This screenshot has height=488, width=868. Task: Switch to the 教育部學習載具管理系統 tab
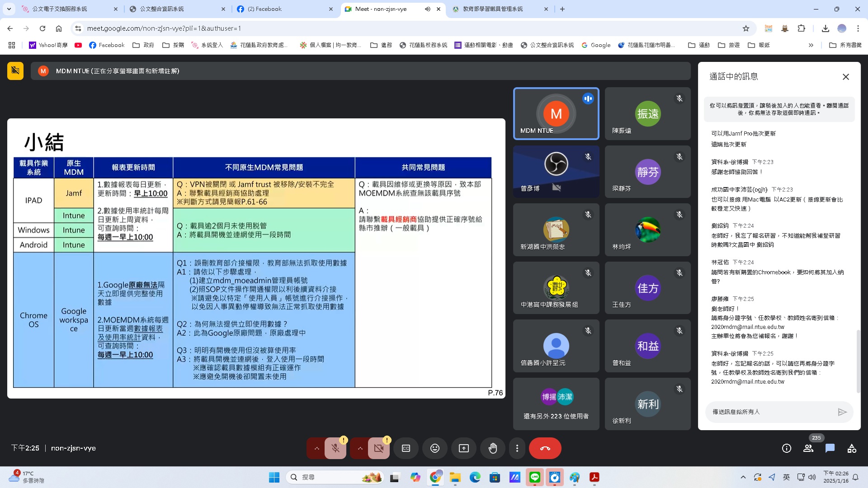click(x=493, y=9)
